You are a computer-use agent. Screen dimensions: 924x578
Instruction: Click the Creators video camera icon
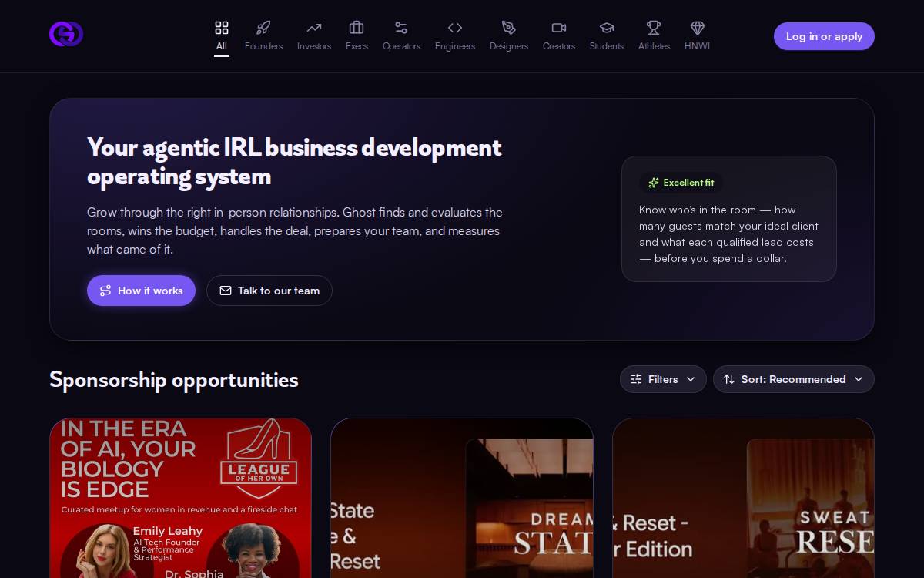559,28
